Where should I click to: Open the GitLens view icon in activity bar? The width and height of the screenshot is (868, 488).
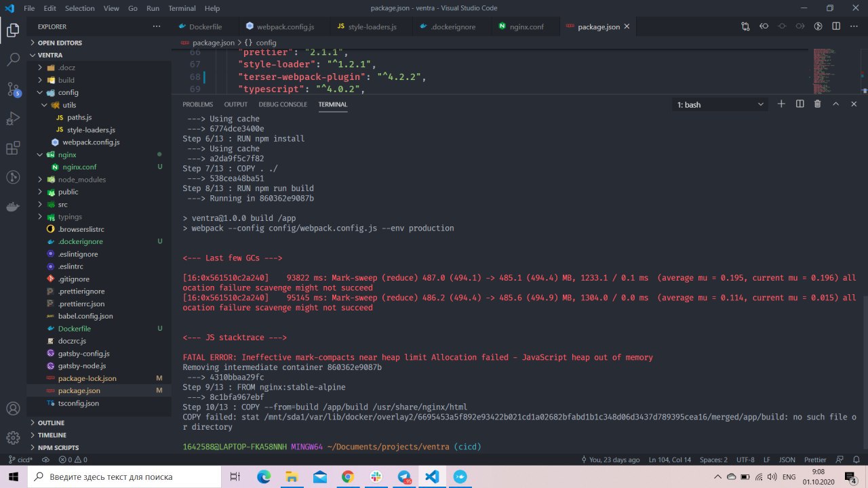pos(13,178)
